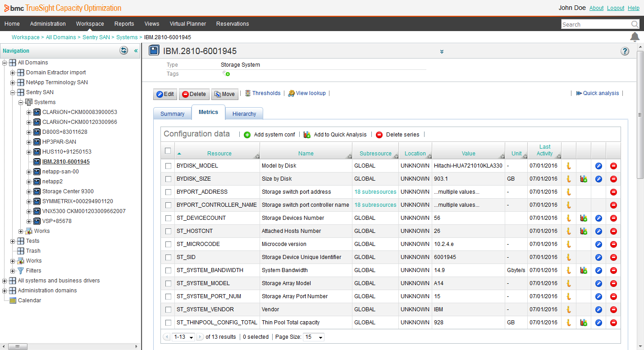Screen dimensions: 644x350
Task: Expand the NetApp Terminology SAN node
Action: point(13,82)
